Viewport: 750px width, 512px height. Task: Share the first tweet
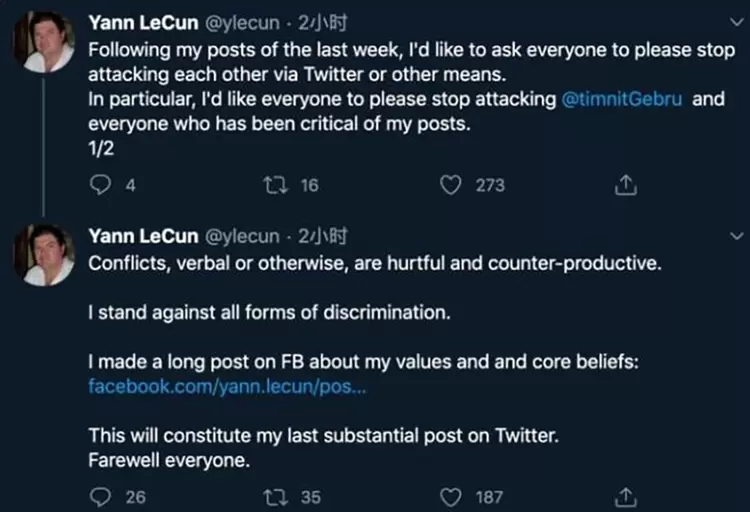pyautogui.click(x=624, y=185)
